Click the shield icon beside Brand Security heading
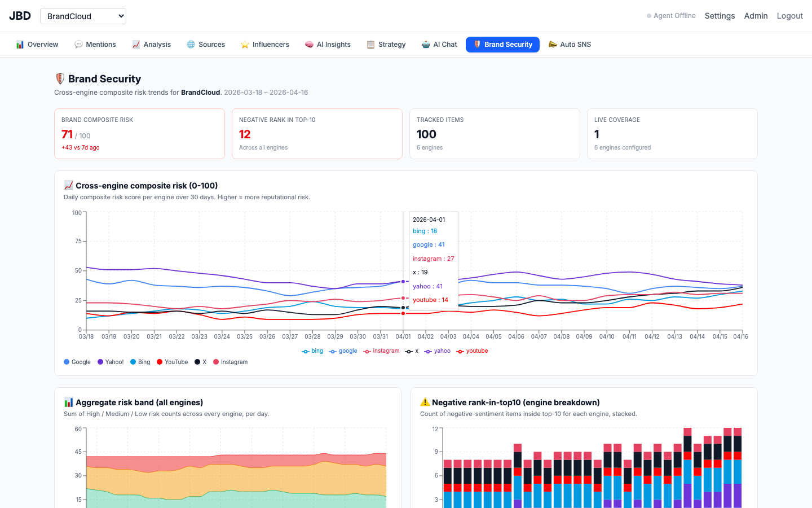This screenshot has height=508, width=812. [60, 79]
